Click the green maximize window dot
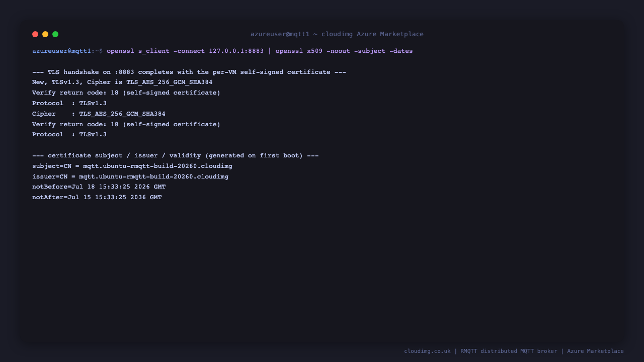 (x=55, y=34)
